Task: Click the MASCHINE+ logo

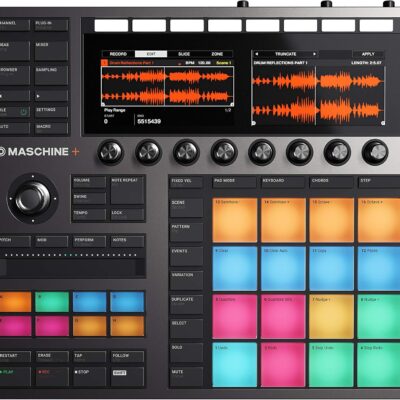Action: [39, 152]
